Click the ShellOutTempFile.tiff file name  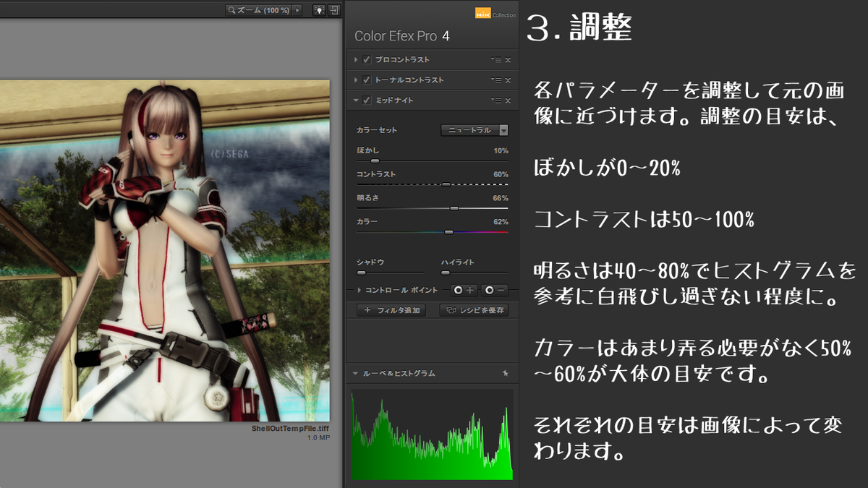pos(290,429)
